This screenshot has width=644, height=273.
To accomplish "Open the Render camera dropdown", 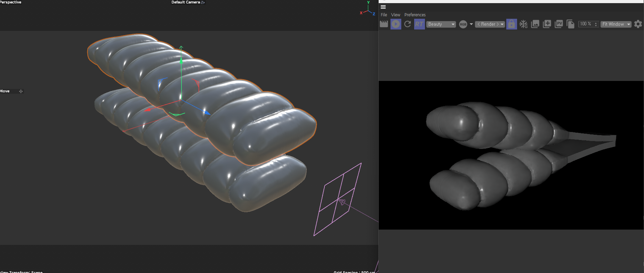I will click(x=490, y=24).
